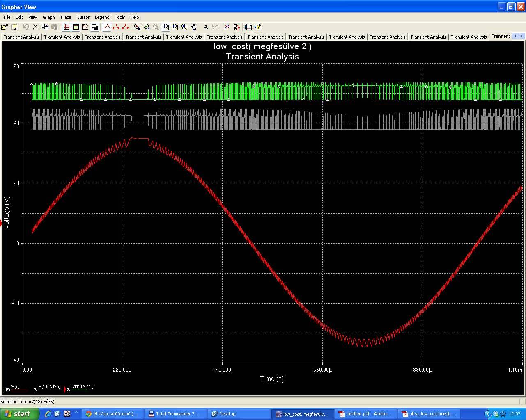Switch to the partially visible last Transient tab
The height and width of the screenshot is (420, 526).
click(501, 36)
